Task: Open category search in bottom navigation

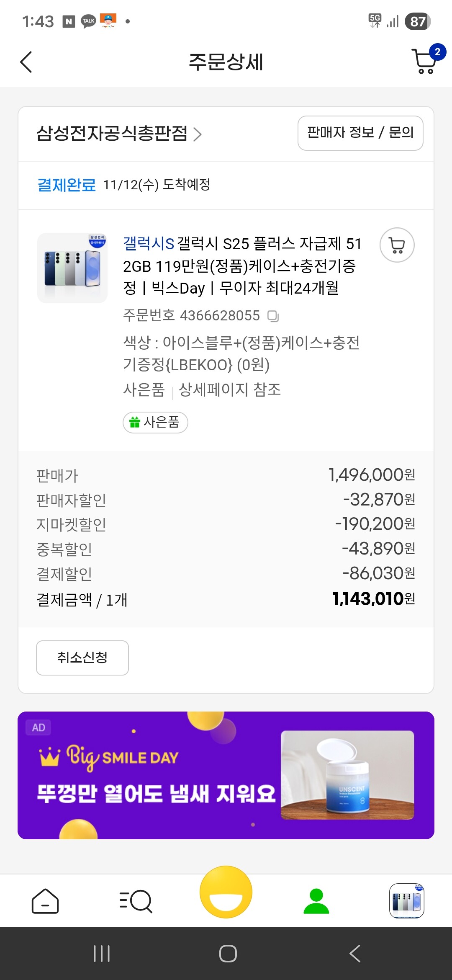Action: [136, 901]
